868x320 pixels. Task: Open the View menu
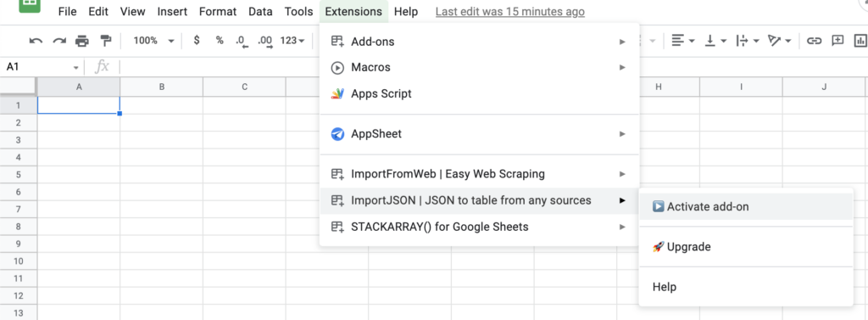point(132,12)
